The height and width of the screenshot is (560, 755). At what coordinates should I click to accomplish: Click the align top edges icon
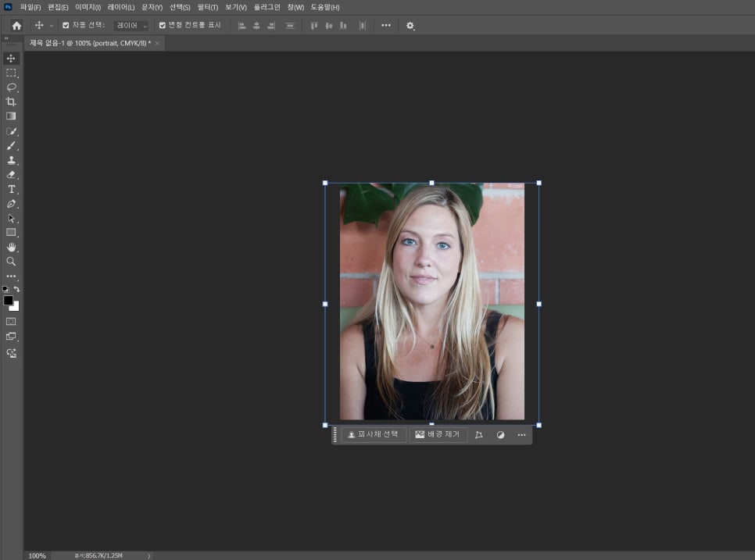click(314, 26)
